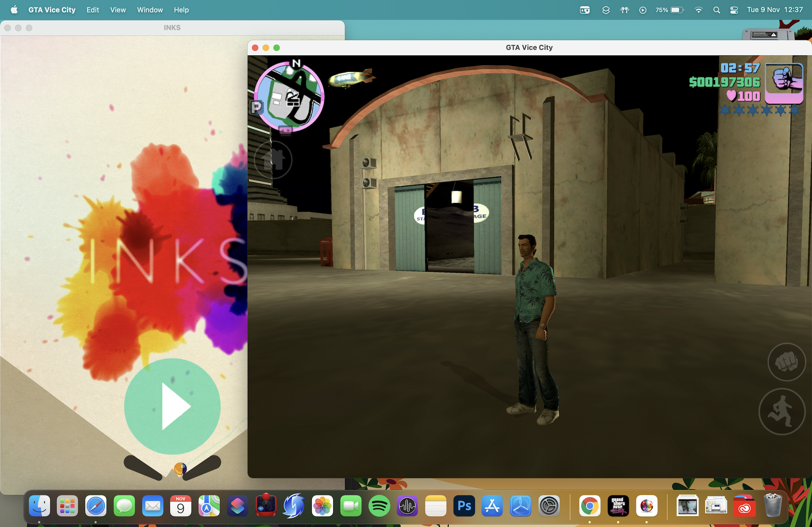Open the View menu
Image resolution: width=812 pixels, height=527 pixels.
tap(118, 10)
